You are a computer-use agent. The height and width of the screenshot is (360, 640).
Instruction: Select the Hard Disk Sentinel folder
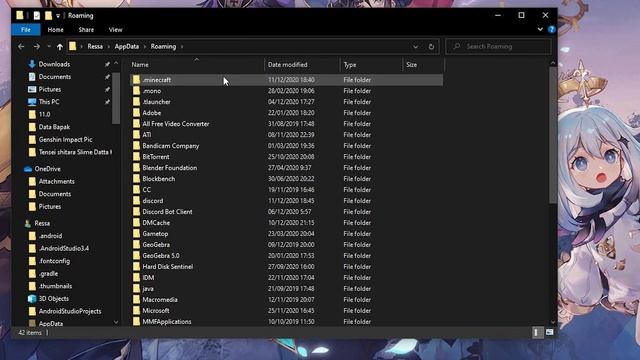click(286, 267)
